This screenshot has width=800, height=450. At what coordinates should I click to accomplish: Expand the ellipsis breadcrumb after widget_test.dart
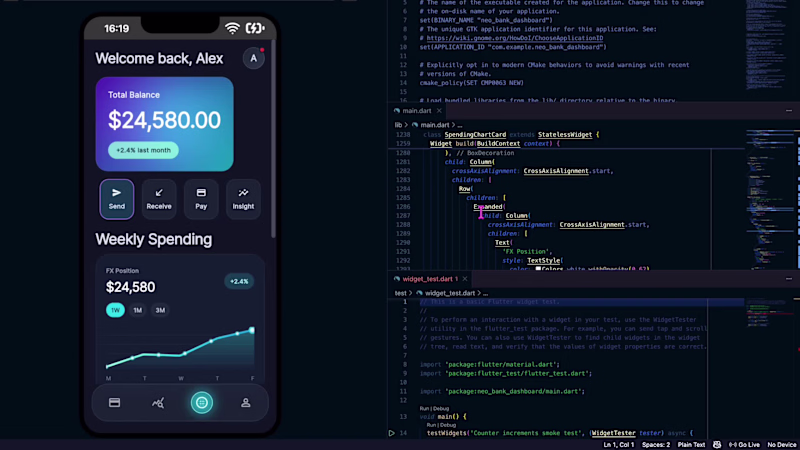(x=485, y=293)
